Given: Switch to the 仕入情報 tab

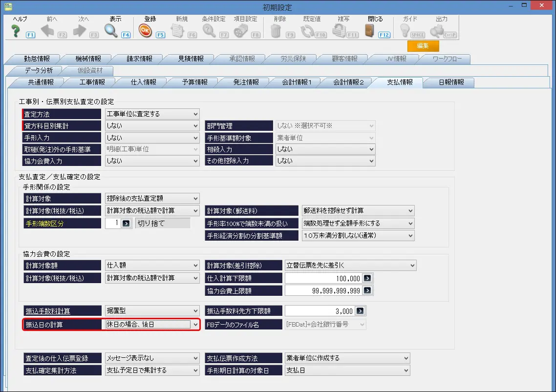Looking at the screenshot, I should (x=144, y=82).
